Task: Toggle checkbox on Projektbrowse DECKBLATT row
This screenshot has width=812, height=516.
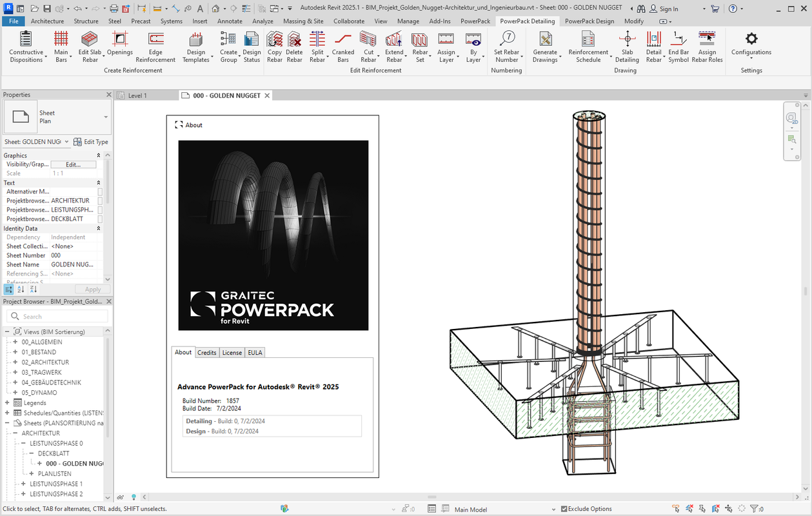Action: point(100,219)
